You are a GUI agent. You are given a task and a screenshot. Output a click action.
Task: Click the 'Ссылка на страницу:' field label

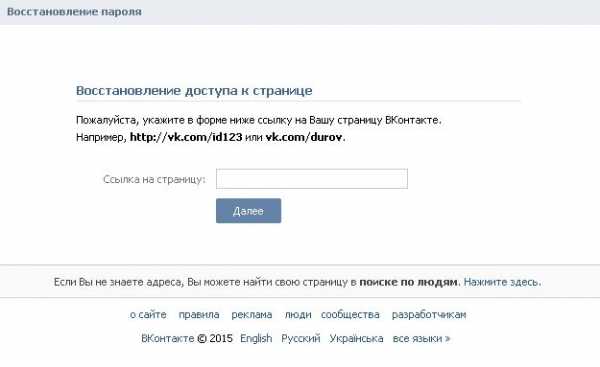click(154, 179)
